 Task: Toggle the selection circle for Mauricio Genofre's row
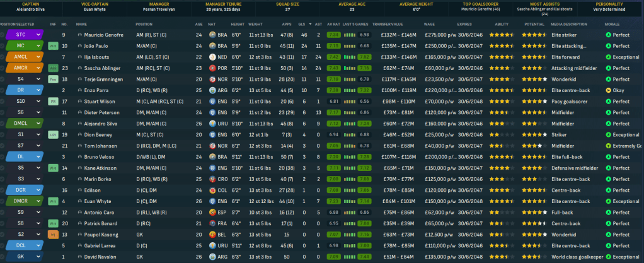pyautogui.click(x=3, y=35)
